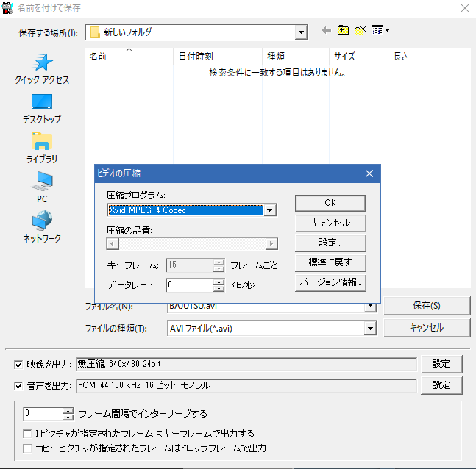Image resolution: width=476 pixels, height=469 pixels.
Task: Open the Network icon in sidebar
Action: pyautogui.click(x=42, y=221)
